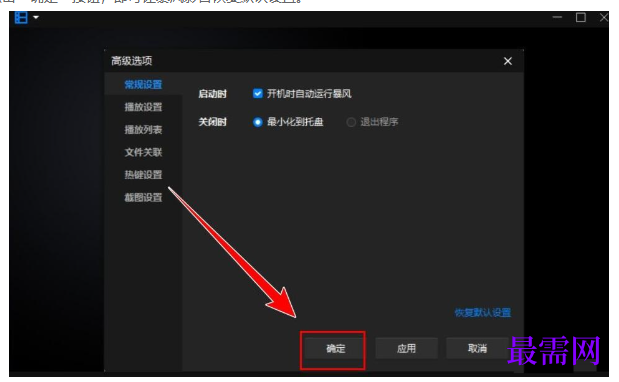Select the 常规设置 tab
The height and width of the screenshot is (382, 619).
pyautogui.click(x=143, y=84)
